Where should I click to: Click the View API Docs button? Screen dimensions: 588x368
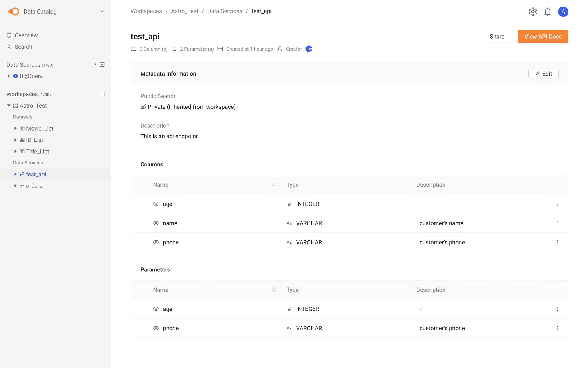[543, 37]
